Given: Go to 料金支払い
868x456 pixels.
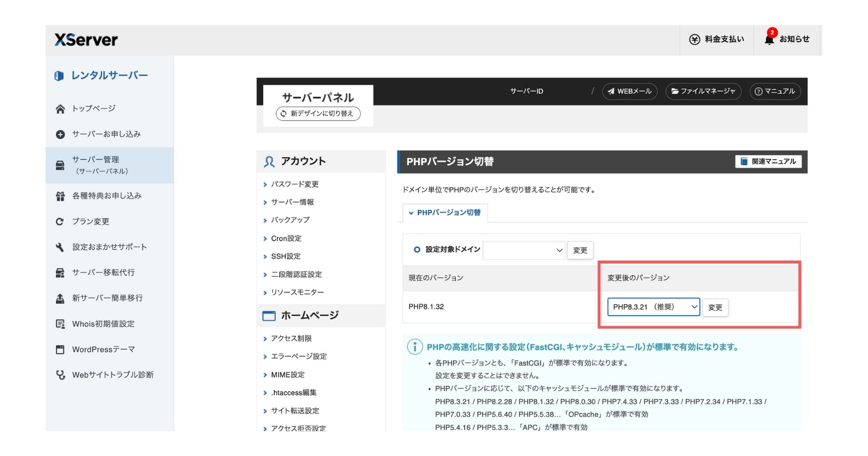Looking at the screenshot, I should [x=717, y=40].
